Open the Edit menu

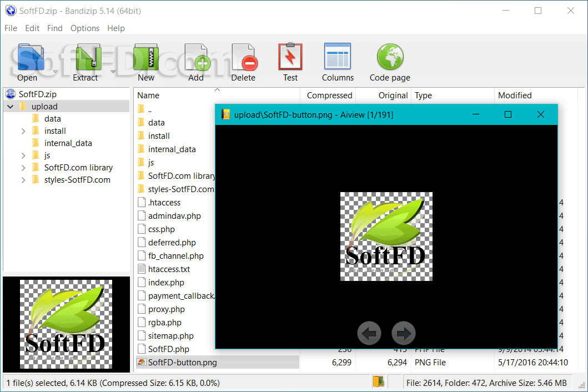[32, 28]
